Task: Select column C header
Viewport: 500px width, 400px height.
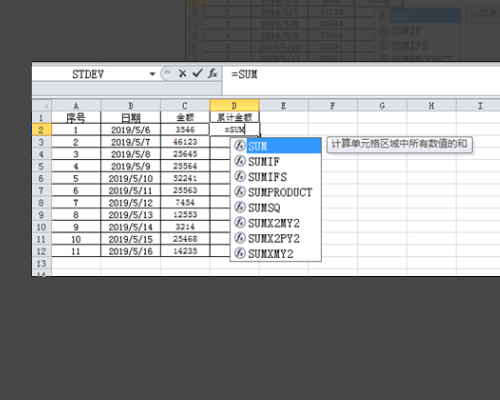Action: coord(185,106)
